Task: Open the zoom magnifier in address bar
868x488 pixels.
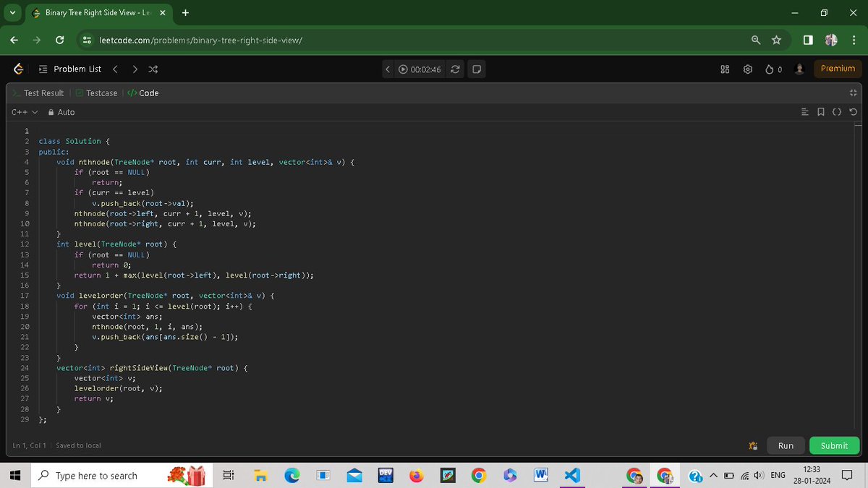Action: (x=756, y=40)
